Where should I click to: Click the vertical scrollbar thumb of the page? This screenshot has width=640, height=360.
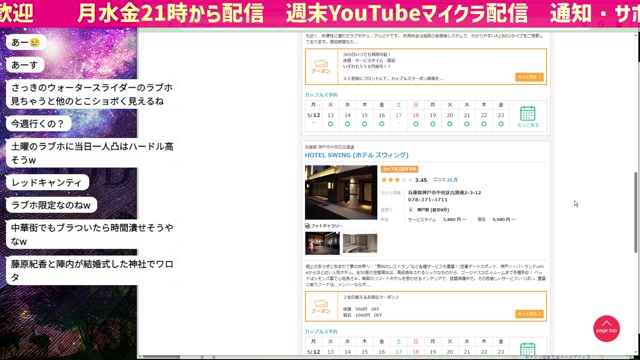[x=636, y=212]
